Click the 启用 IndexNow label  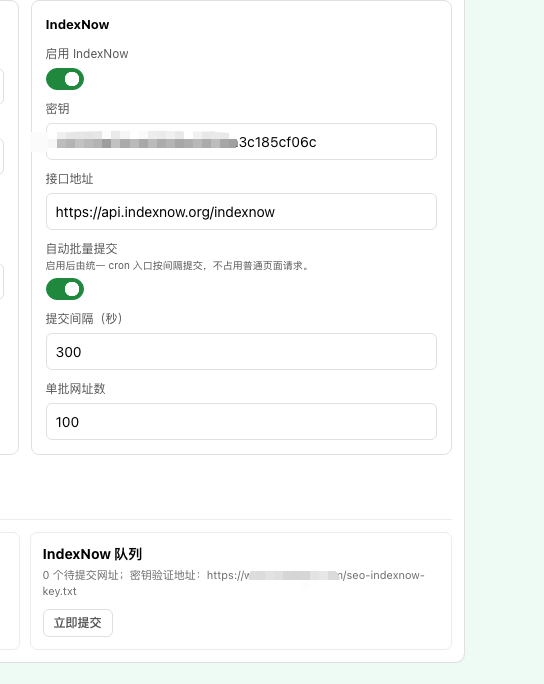87,54
